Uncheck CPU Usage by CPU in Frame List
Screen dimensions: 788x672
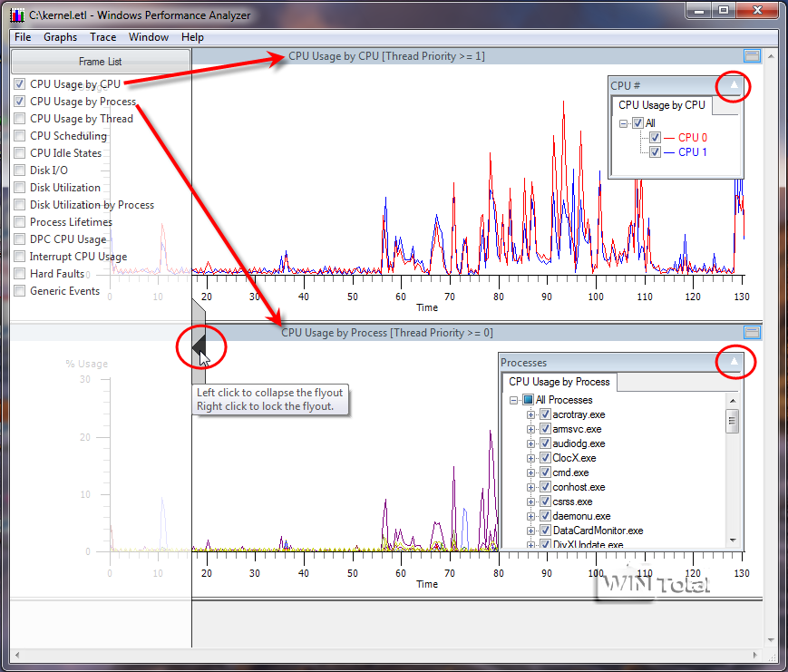[20, 84]
